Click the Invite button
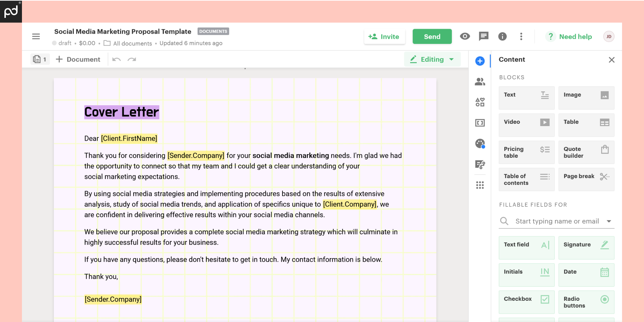Viewport: 644px width, 322px height. tap(384, 37)
